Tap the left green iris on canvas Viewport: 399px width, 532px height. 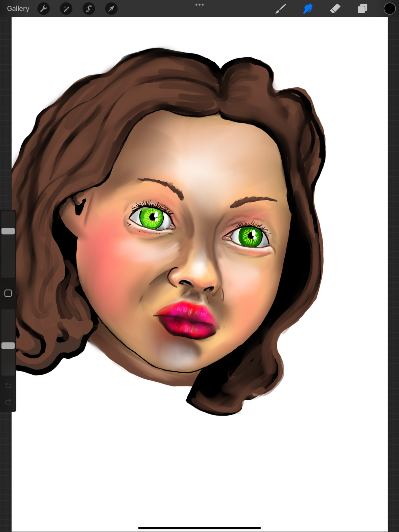(x=151, y=218)
